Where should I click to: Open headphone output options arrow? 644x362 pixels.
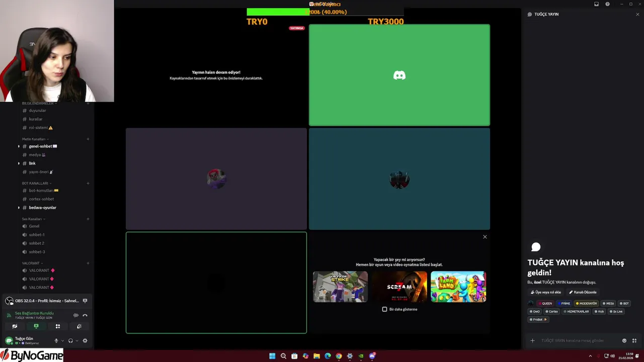[x=76, y=340]
